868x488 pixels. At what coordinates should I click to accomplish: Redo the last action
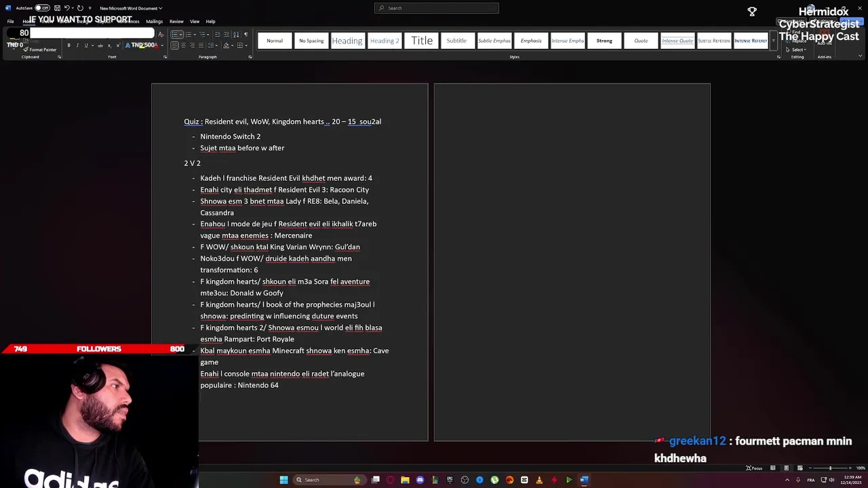click(80, 8)
